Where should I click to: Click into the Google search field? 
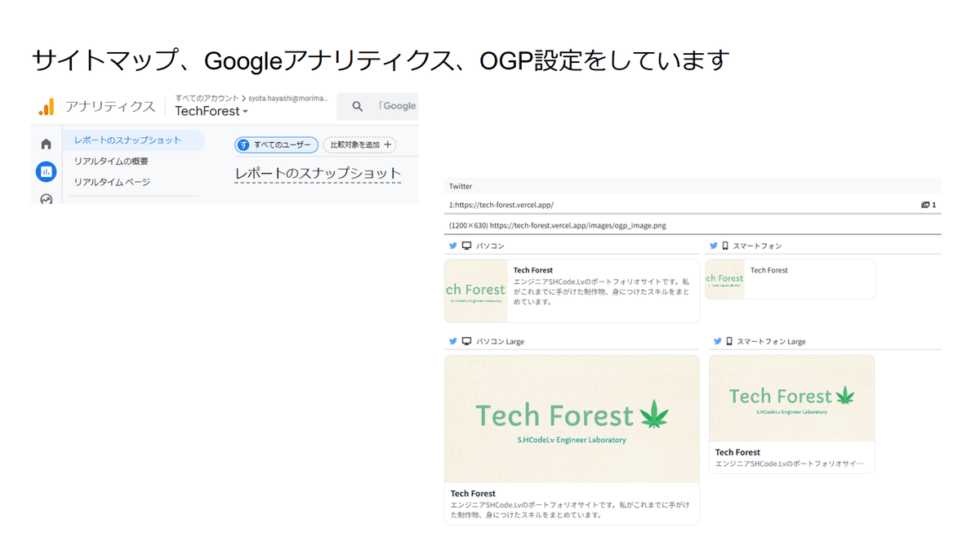[x=397, y=106]
